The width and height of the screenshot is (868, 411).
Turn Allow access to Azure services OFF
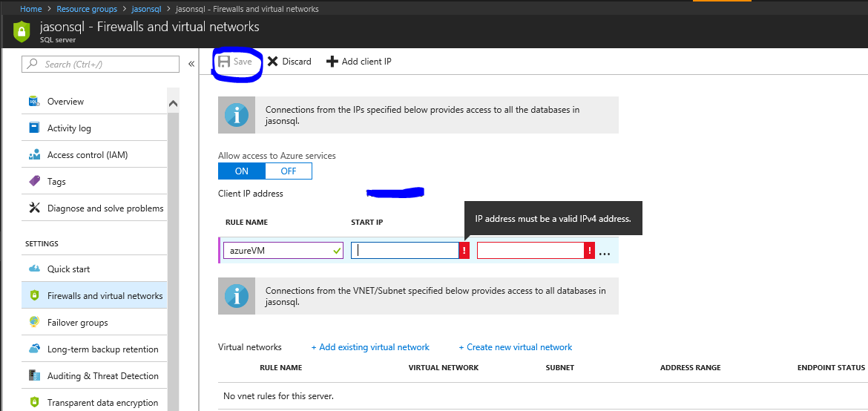(x=289, y=171)
